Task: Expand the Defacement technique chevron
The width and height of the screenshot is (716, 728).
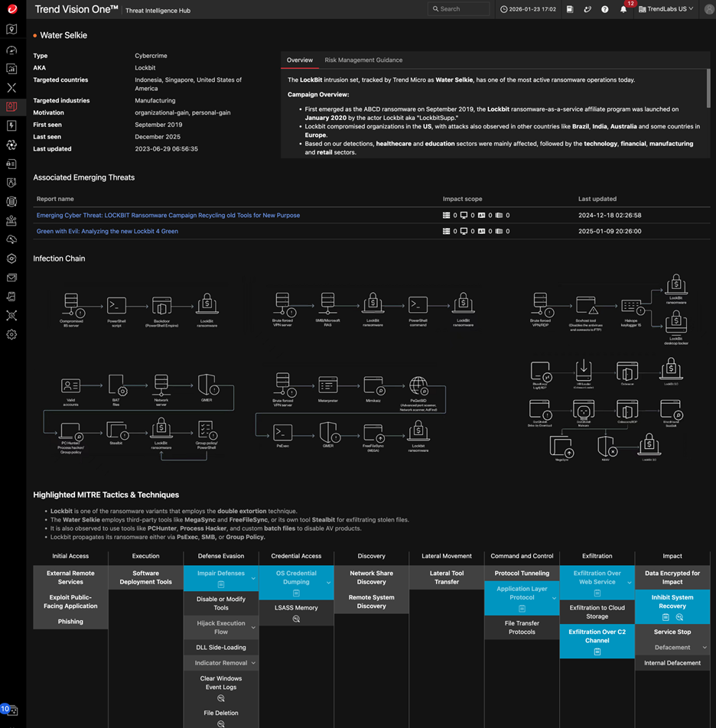Action: pyautogui.click(x=705, y=648)
